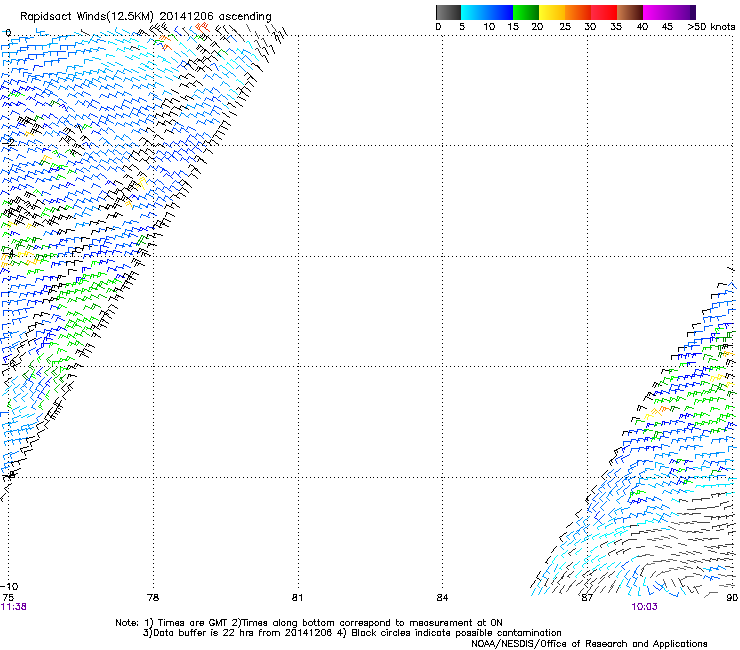Click the gray 0-5 knots legend swatch

click(x=448, y=12)
